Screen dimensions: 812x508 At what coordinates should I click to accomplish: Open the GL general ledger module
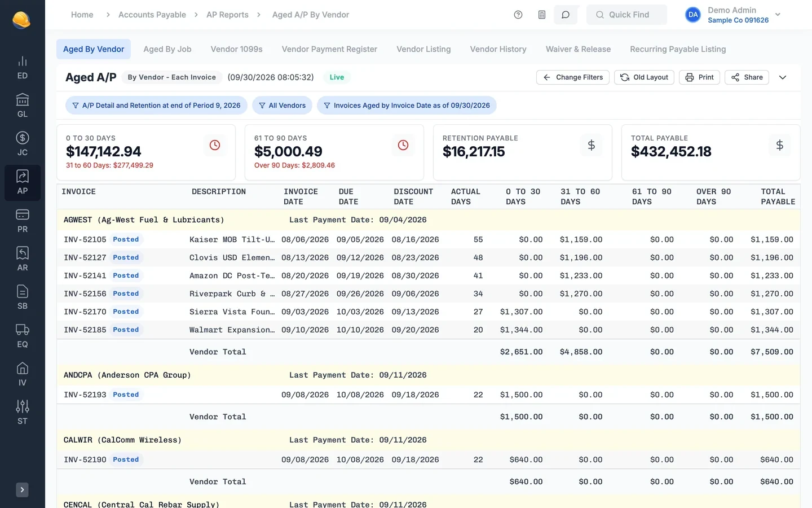[x=23, y=106]
